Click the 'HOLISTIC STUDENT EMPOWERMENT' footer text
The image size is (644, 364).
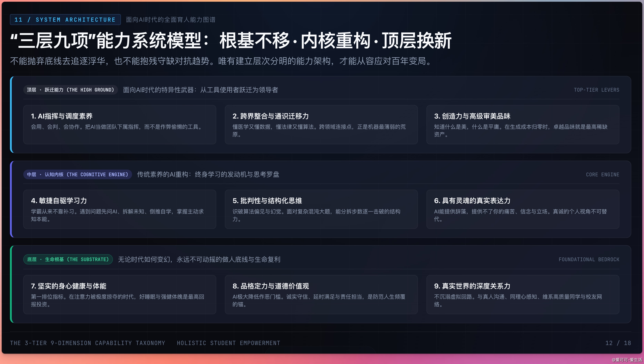coord(229,343)
